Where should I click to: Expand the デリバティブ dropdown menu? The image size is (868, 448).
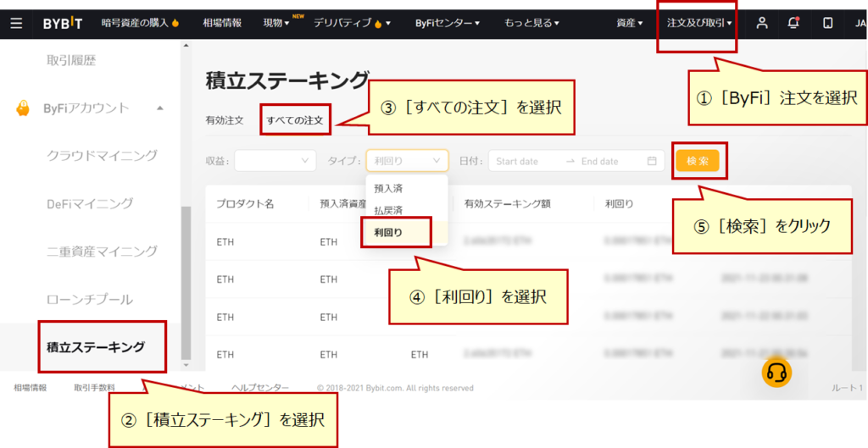352,23
